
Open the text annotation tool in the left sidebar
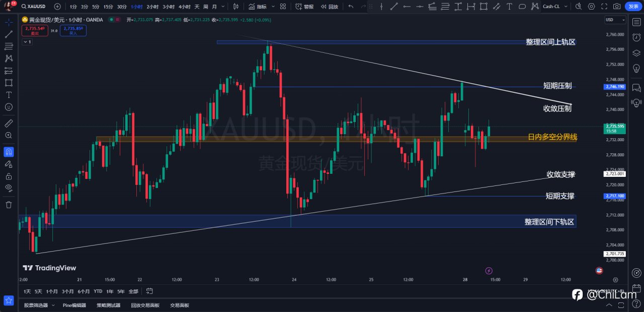tap(9, 95)
